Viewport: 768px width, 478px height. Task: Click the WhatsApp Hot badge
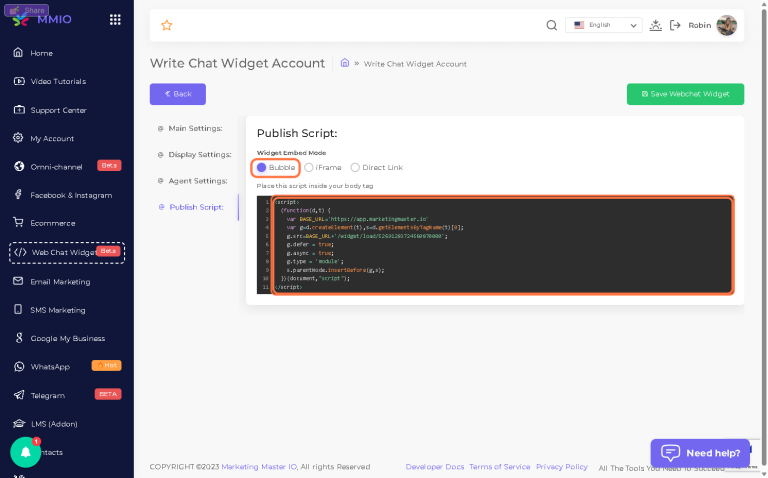106,365
